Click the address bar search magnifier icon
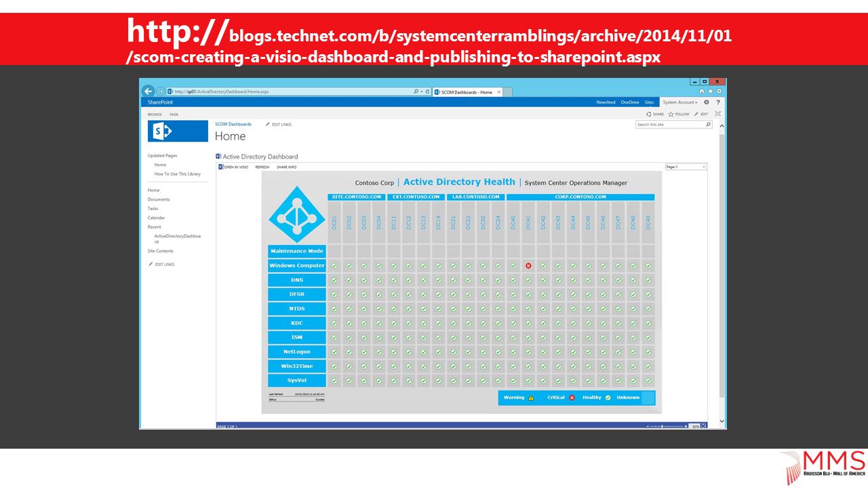 coord(416,91)
